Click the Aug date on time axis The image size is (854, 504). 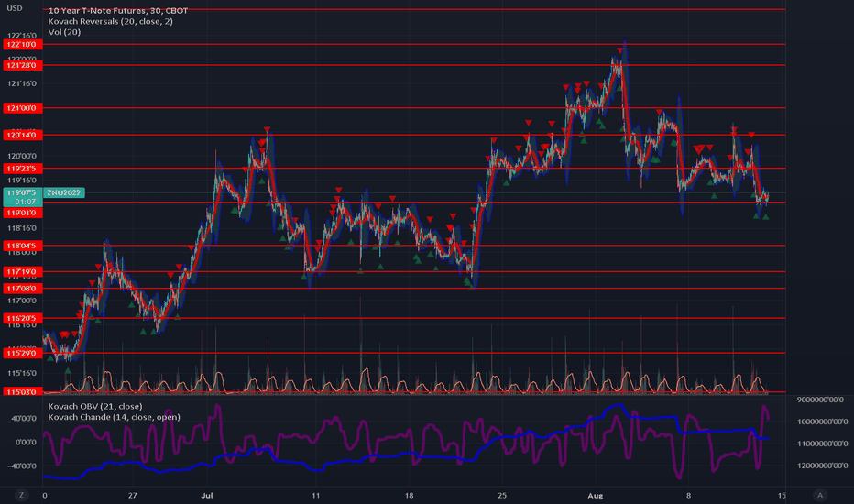pyautogui.click(x=596, y=495)
